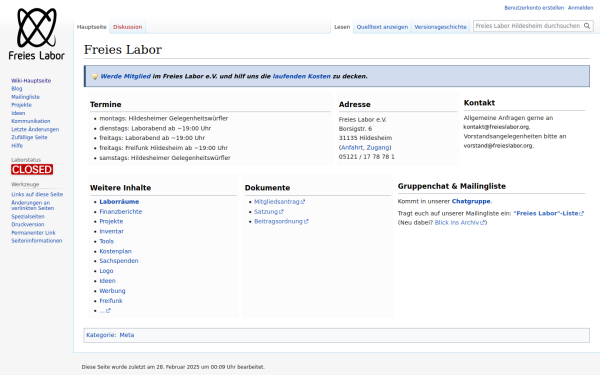This screenshot has width=600, height=375.
Task: Open the Versionsgeschichte tab
Action: pyautogui.click(x=440, y=27)
